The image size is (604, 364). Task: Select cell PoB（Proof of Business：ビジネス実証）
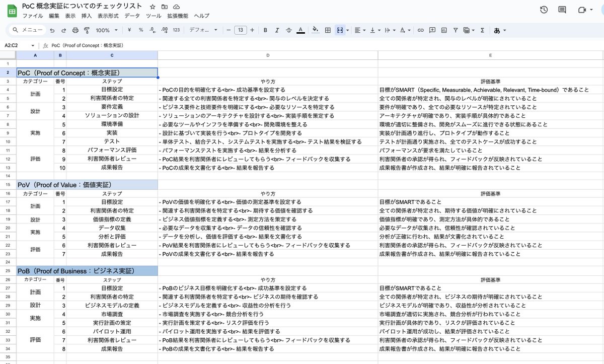coord(87,271)
